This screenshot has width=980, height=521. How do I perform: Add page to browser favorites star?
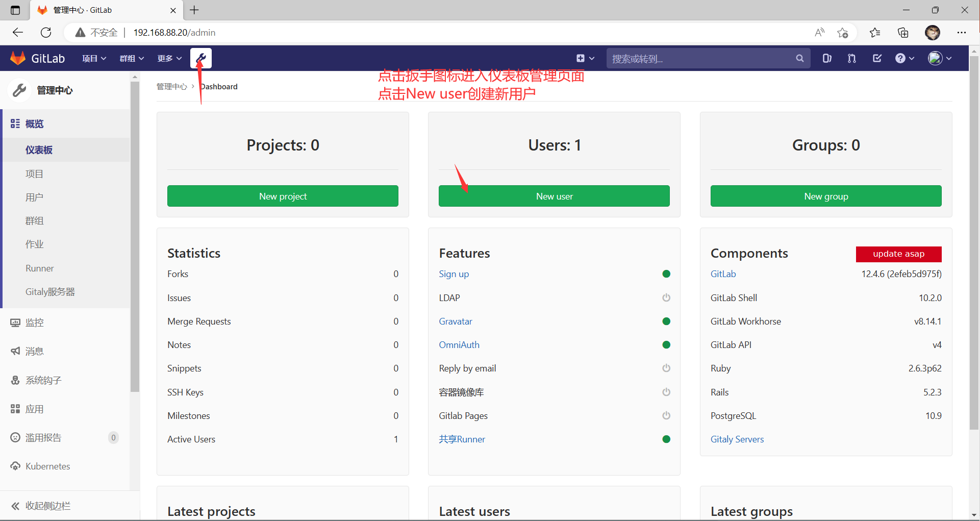point(842,33)
